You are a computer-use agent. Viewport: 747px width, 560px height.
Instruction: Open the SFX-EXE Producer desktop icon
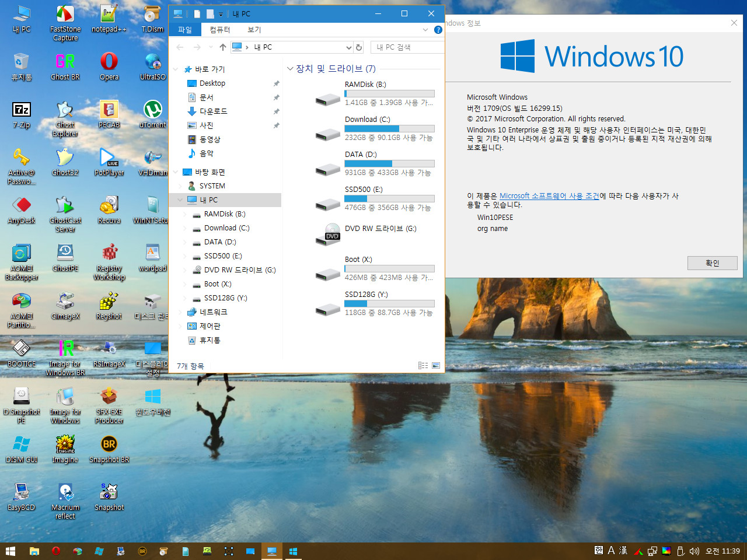pos(109,405)
